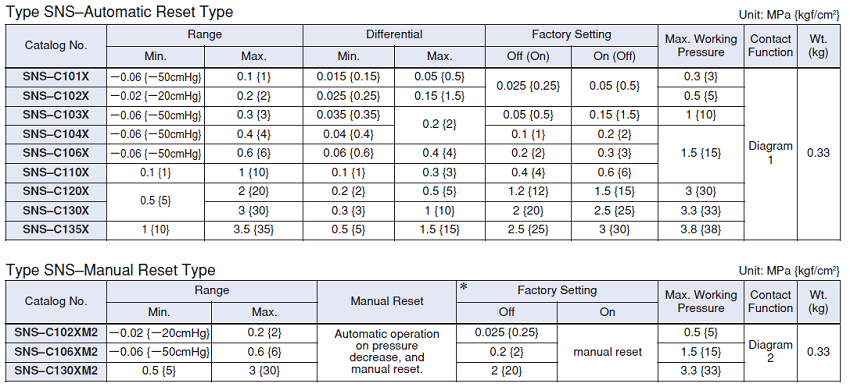Click the 'Off (On)' subheader

click(x=528, y=56)
